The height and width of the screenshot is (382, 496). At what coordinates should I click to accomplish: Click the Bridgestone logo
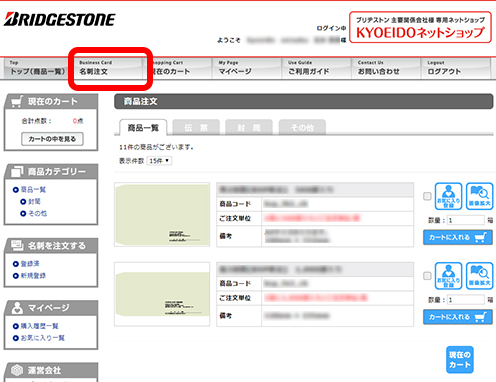pos(60,19)
